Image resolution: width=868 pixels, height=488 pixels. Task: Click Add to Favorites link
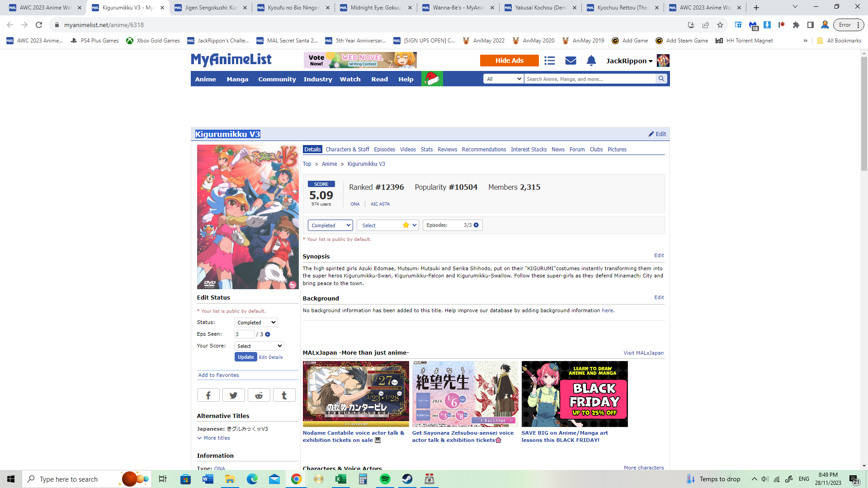[218, 375]
